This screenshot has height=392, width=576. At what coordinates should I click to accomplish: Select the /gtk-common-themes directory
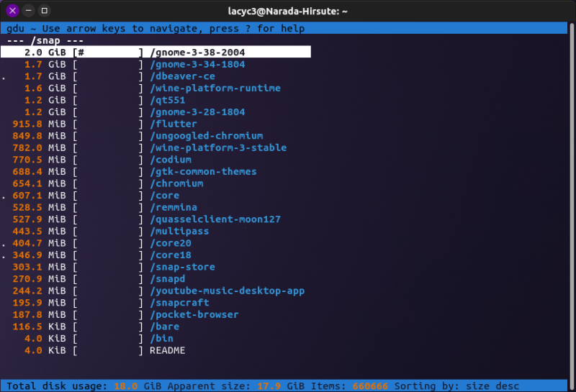click(203, 171)
